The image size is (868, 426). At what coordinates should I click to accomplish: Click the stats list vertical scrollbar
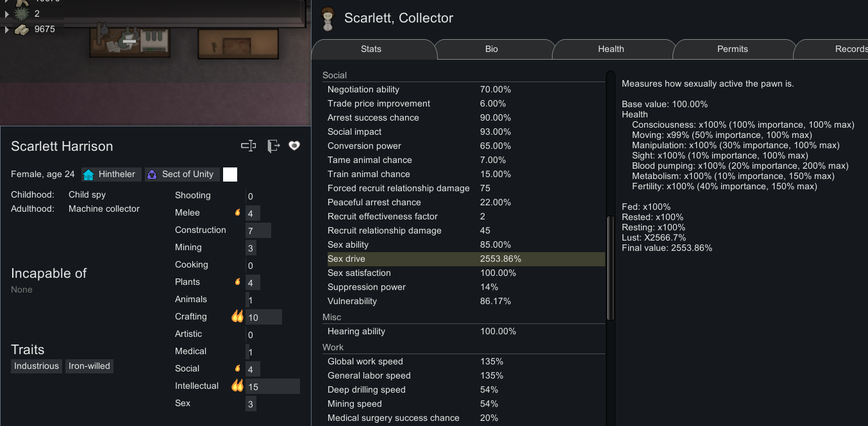click(x=610, y=268)
